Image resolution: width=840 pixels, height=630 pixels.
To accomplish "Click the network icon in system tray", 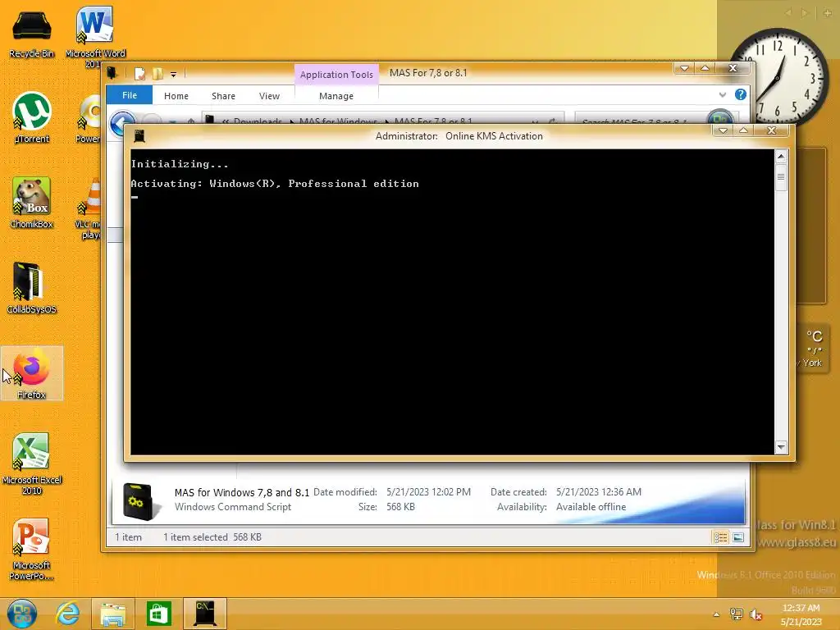I will click(737, 614).
